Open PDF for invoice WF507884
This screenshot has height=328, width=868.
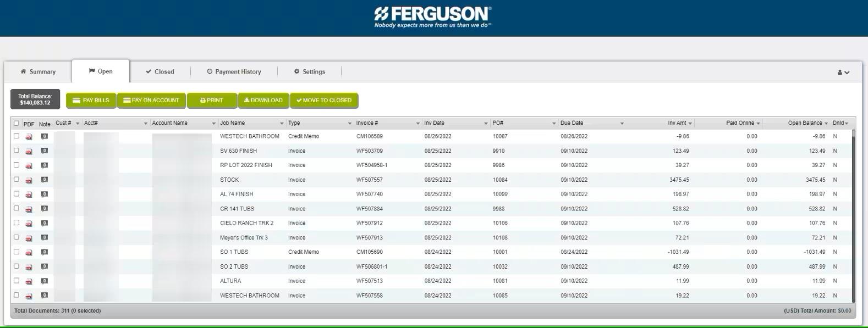[x=29, y=209]
